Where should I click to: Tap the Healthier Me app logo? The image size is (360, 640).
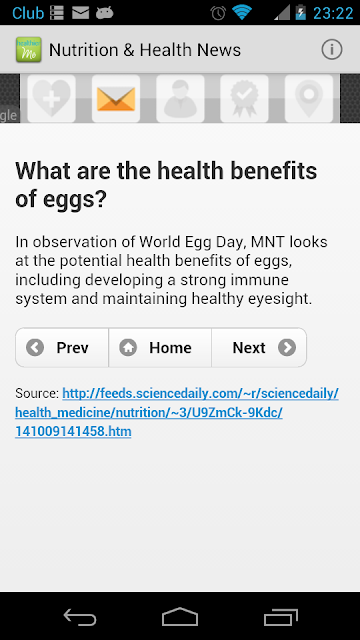pyautogui.click(x=29, y=50)
